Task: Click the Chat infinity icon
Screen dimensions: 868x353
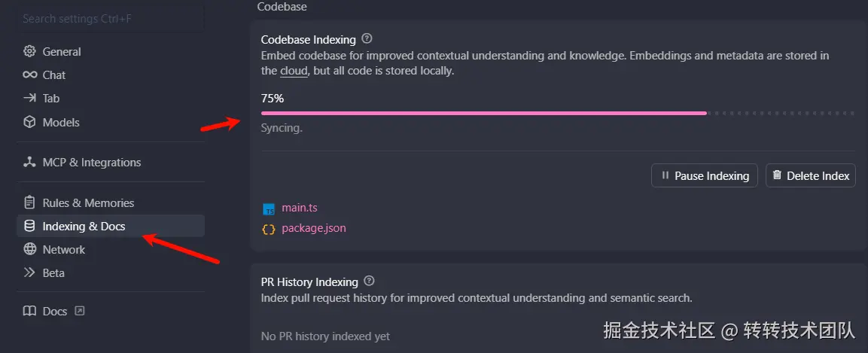Action: [29, 75]
